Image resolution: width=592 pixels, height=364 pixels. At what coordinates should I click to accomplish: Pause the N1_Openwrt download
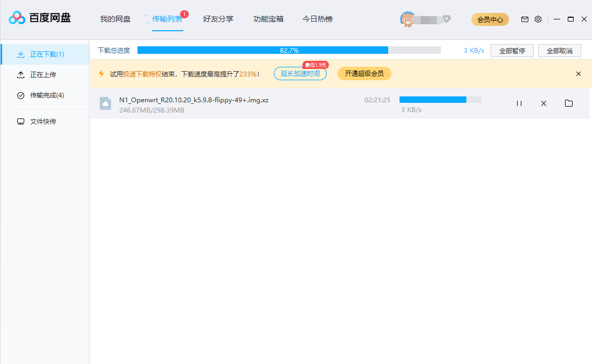[519, 103]
